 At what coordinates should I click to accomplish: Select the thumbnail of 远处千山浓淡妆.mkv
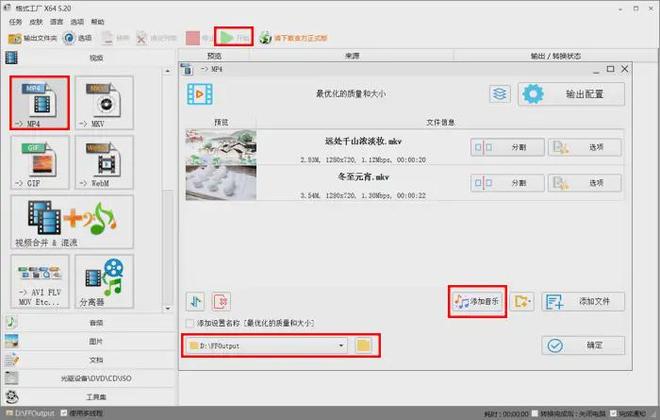click(x=221, y=147)
